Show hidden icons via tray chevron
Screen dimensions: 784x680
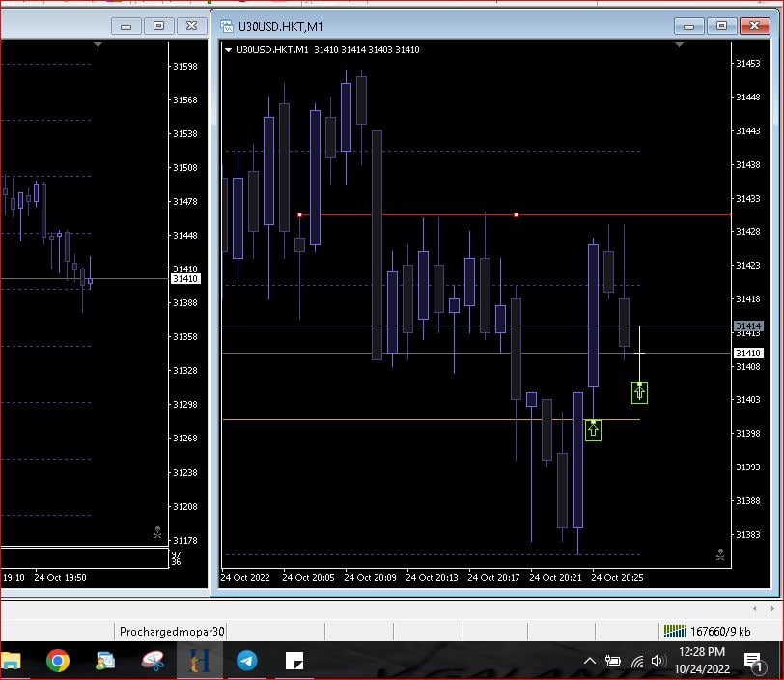tap(590, 661)
